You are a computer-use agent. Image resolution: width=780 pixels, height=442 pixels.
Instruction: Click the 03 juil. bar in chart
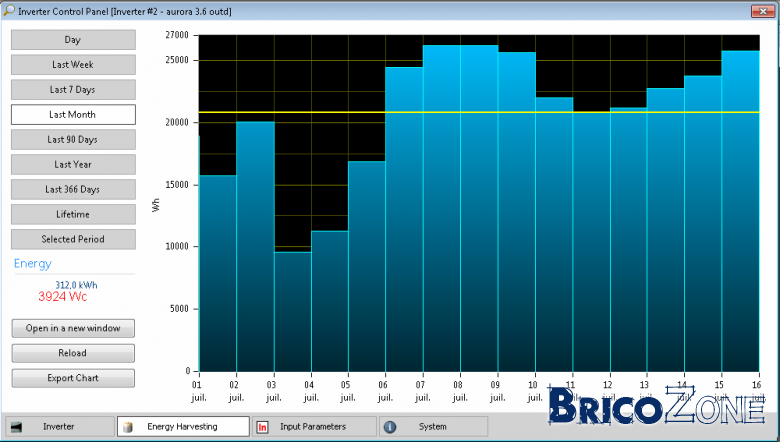click(x=292, y=312)
